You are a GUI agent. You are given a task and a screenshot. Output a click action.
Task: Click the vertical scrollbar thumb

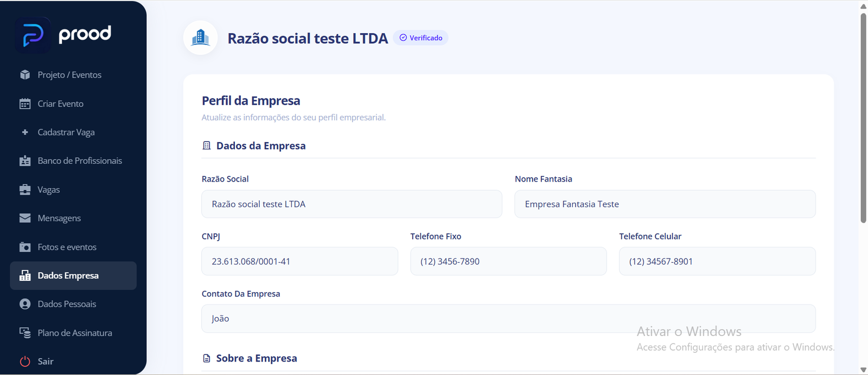point(863,118)
